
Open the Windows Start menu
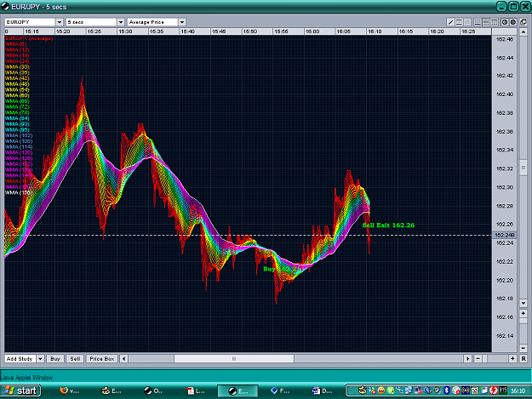(21, 390)
